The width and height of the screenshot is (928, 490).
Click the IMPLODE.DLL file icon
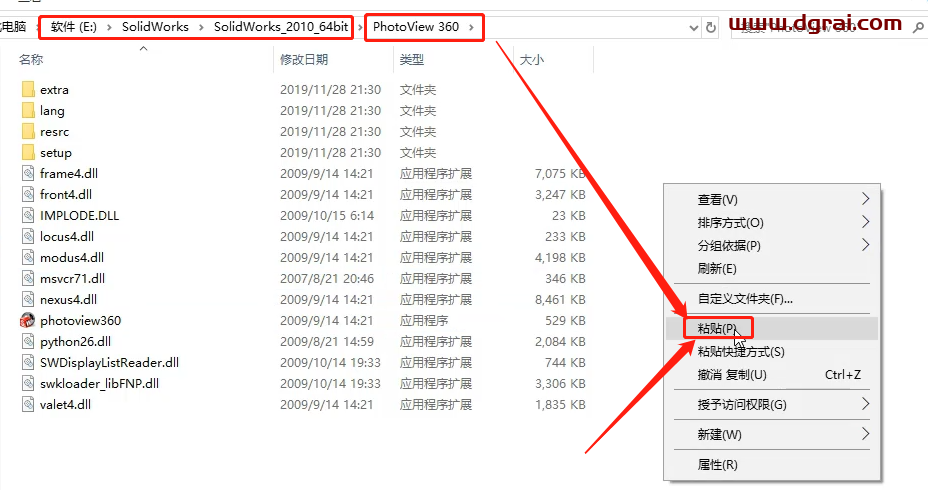(x=28, y=215)
